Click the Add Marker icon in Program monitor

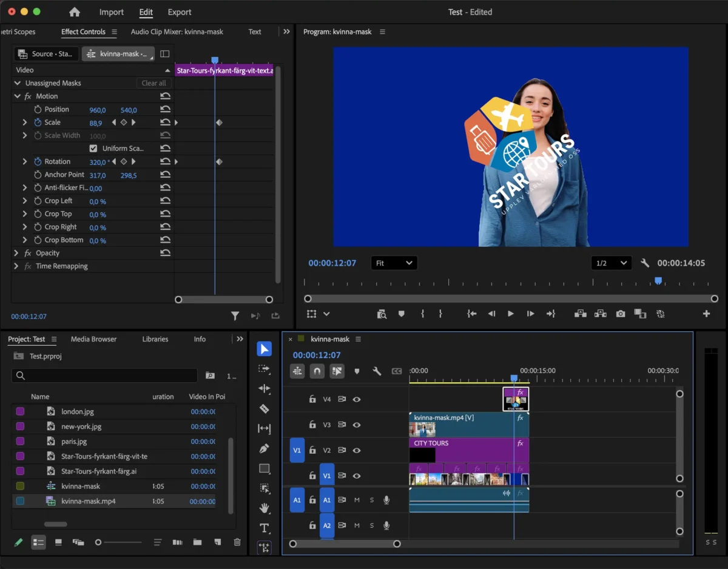(x=401, y=314)
